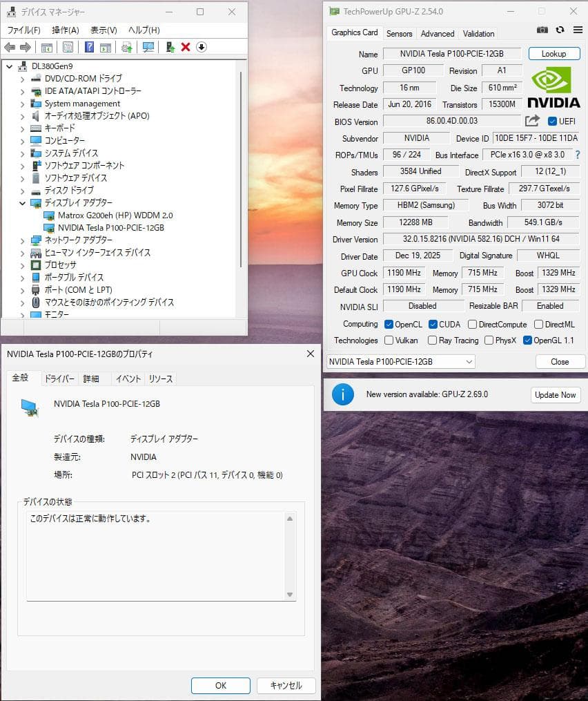The image size is (588, 701).
Task: Toggle the DirectCompute checkbox
Action: [x=472, y=324]
